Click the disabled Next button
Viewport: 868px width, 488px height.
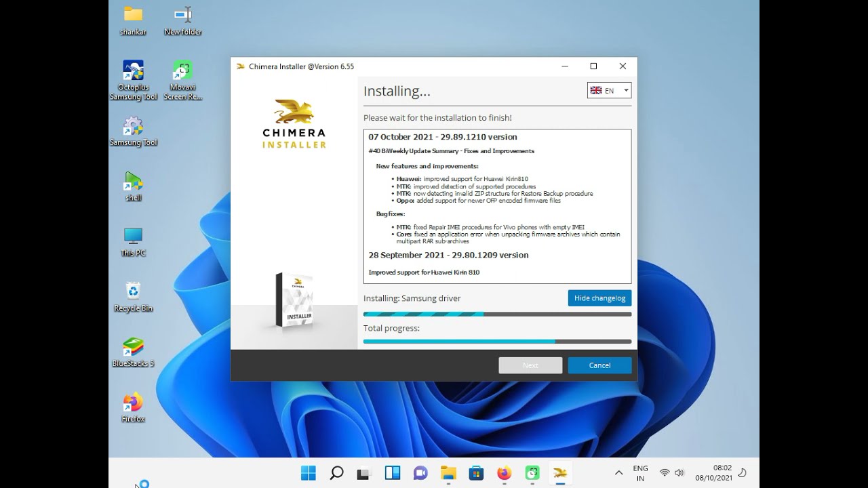(x=530, y=365)
